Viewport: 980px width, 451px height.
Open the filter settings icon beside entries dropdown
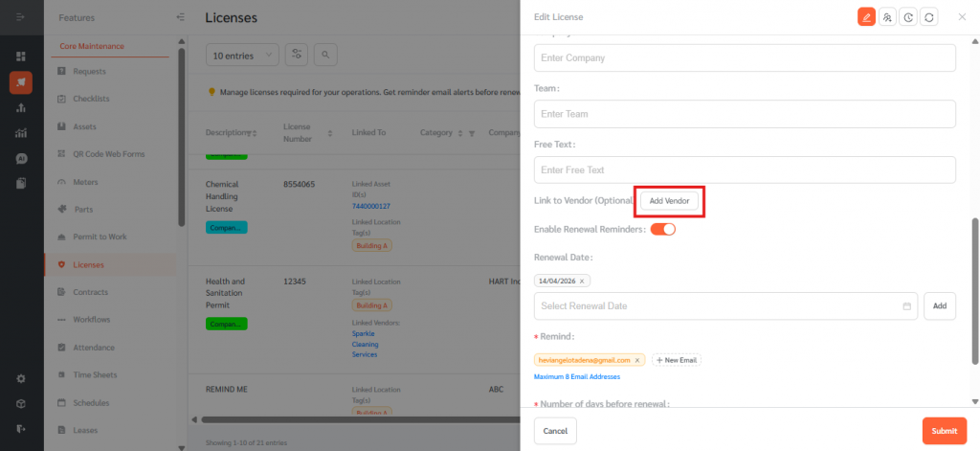tap(298, 56)
